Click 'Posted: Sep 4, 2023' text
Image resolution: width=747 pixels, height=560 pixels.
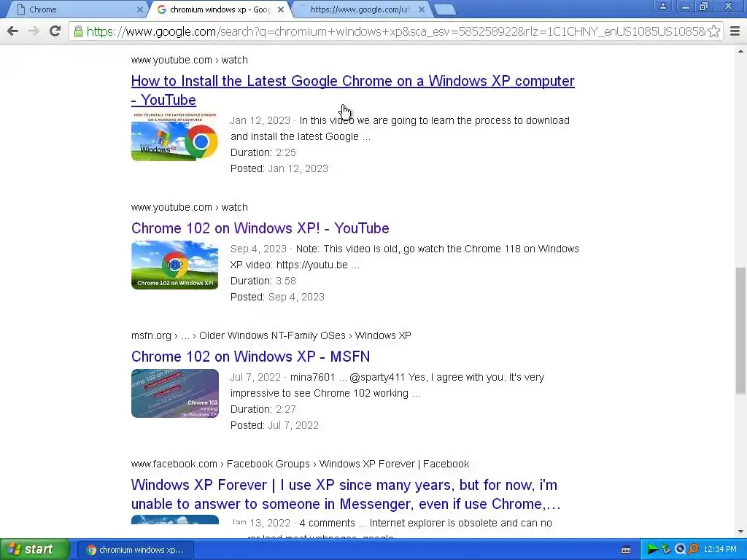coord(277,297)
